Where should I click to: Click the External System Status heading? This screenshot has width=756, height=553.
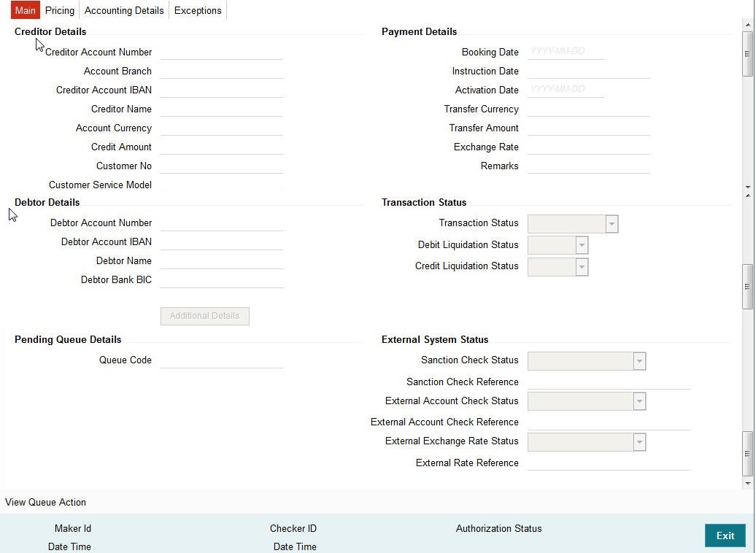(x=435, y=339)
